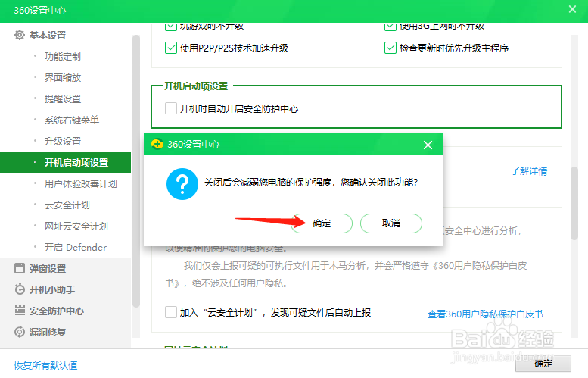This screenshot has height=378, width=588.
Task: Click the gear icon beside 基本设置
Action: point(20,35)
